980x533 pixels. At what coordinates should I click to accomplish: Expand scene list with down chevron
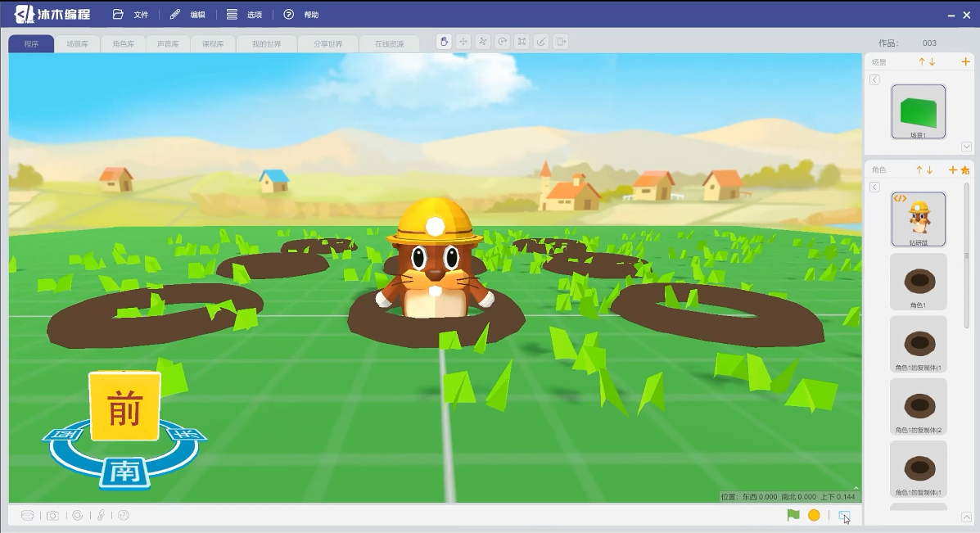(966, 147)
